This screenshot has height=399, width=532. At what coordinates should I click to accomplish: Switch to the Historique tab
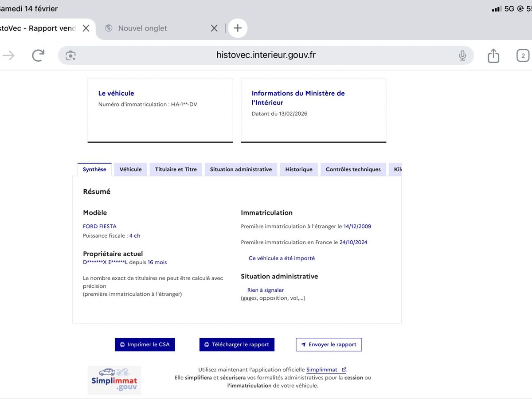[299, 169]
